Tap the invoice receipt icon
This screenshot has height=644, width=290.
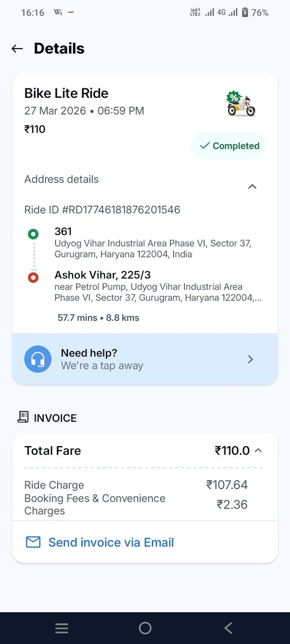tap(23, 417)
